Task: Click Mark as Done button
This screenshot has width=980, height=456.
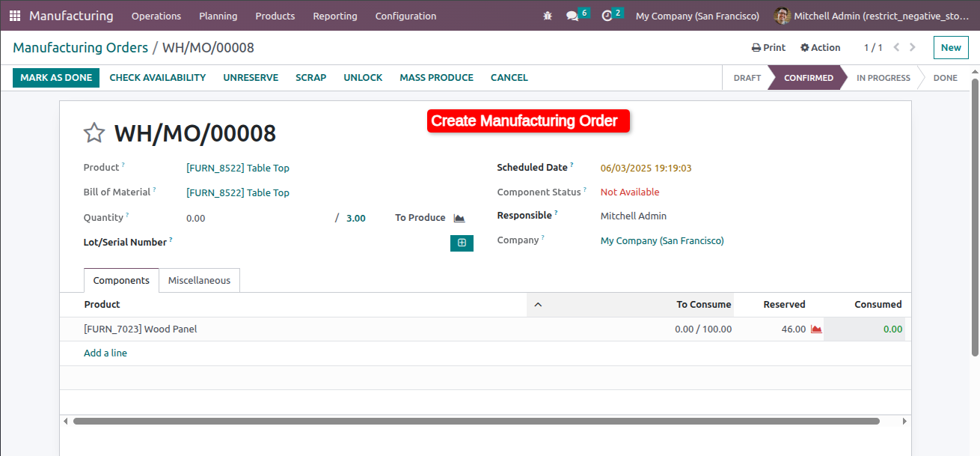Action: [56, 78]
